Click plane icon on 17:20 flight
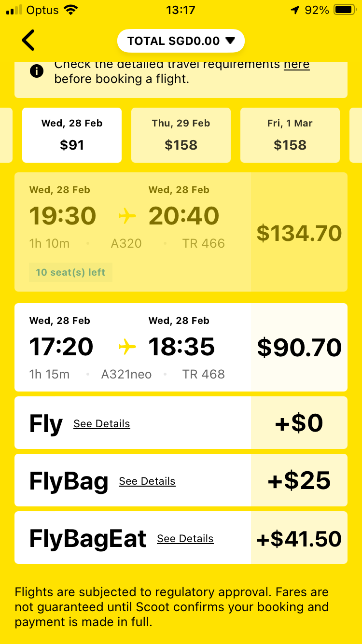Screen dimensions: 362x644 127,347
